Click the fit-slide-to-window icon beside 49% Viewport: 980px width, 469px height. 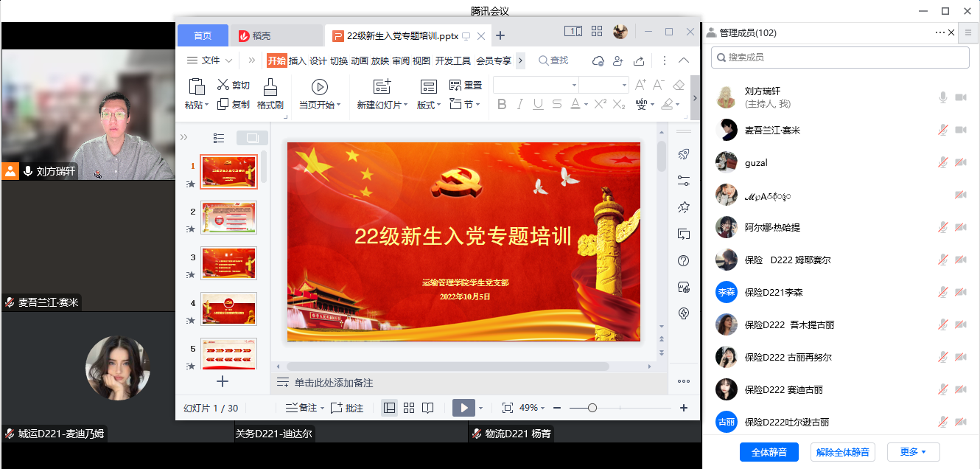point(507,408)
